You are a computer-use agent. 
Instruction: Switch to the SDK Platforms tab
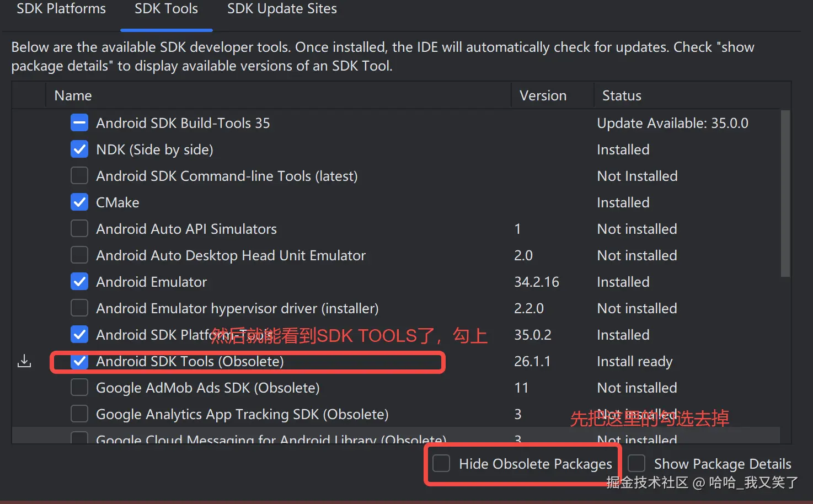click(61, 9)
